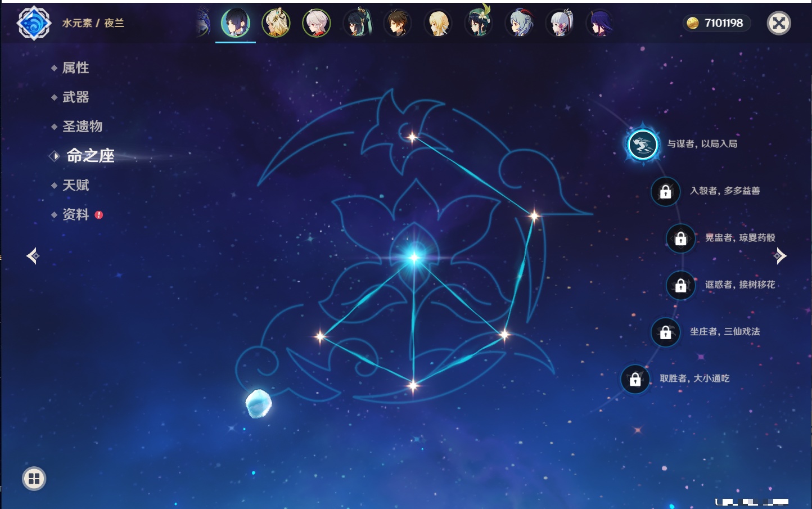Viewport: 812px width, 509px height.
Task: Switch to Ganyu's character portrait
Action: pos(519,23)
